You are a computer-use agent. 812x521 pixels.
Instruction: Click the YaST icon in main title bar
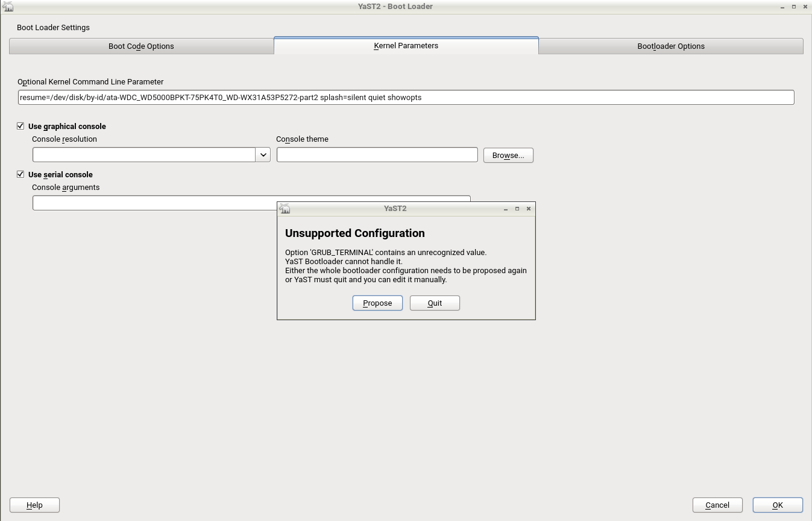click(8, 7)
